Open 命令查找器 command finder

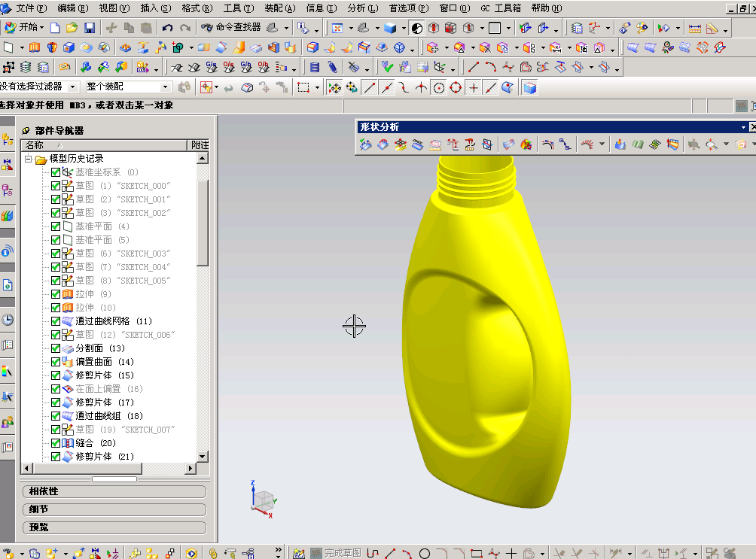[231, 28]
